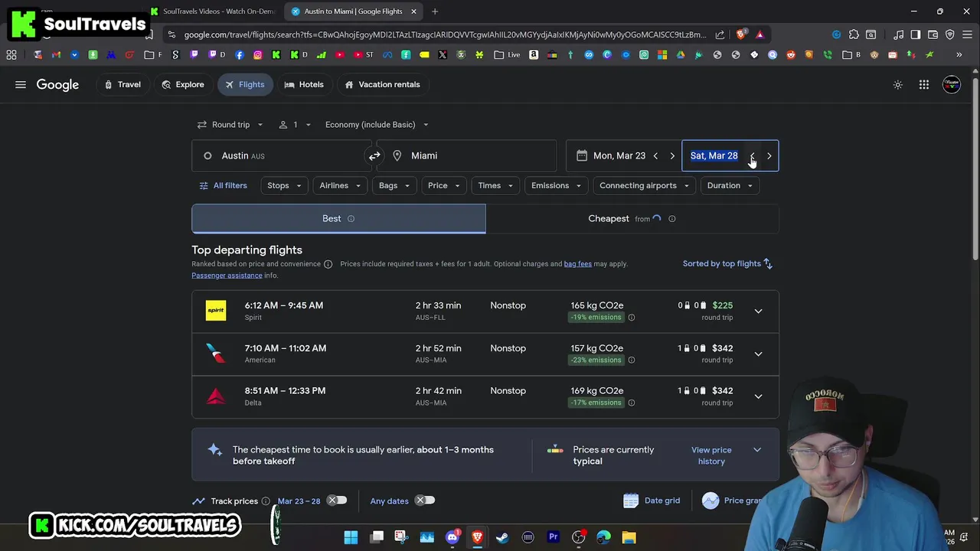Open the Hotels navigation tab

pyautogui.click(x=304, y=85)
